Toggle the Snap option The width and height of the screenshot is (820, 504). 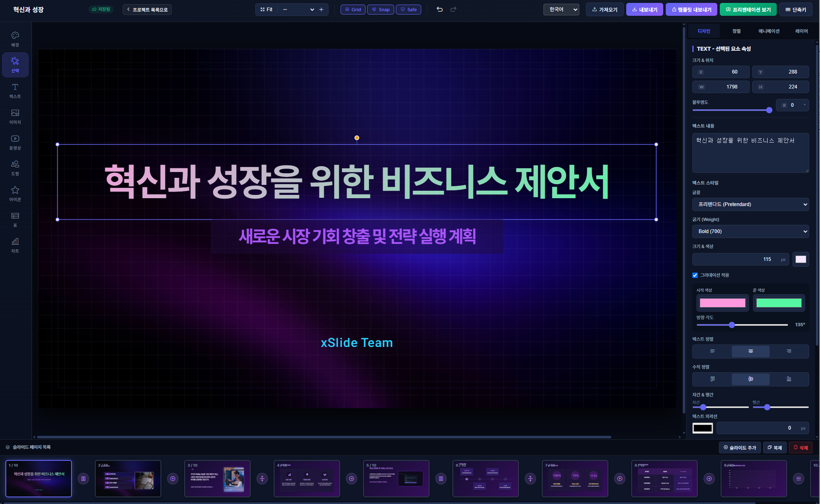point(380,10)
